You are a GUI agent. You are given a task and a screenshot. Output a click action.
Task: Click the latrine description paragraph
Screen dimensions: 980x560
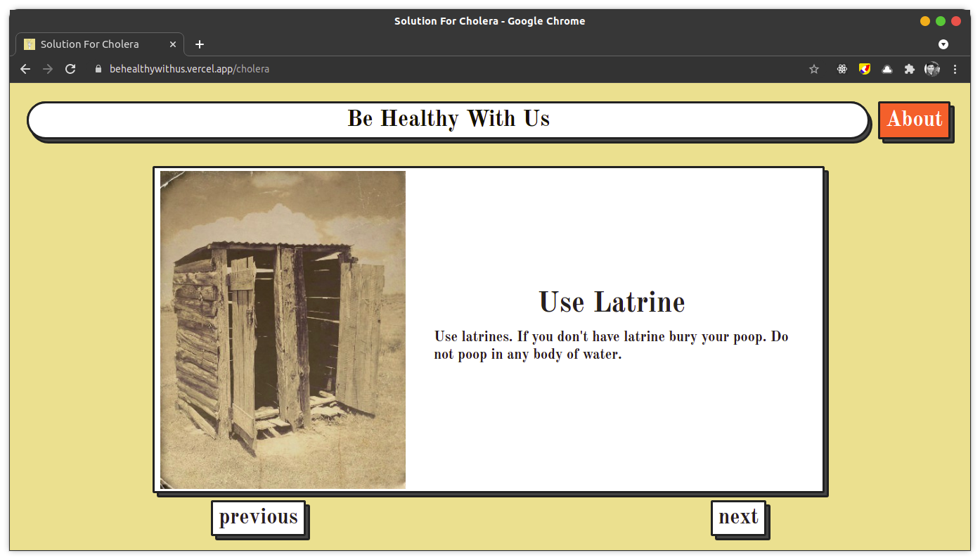coord(611,345)
